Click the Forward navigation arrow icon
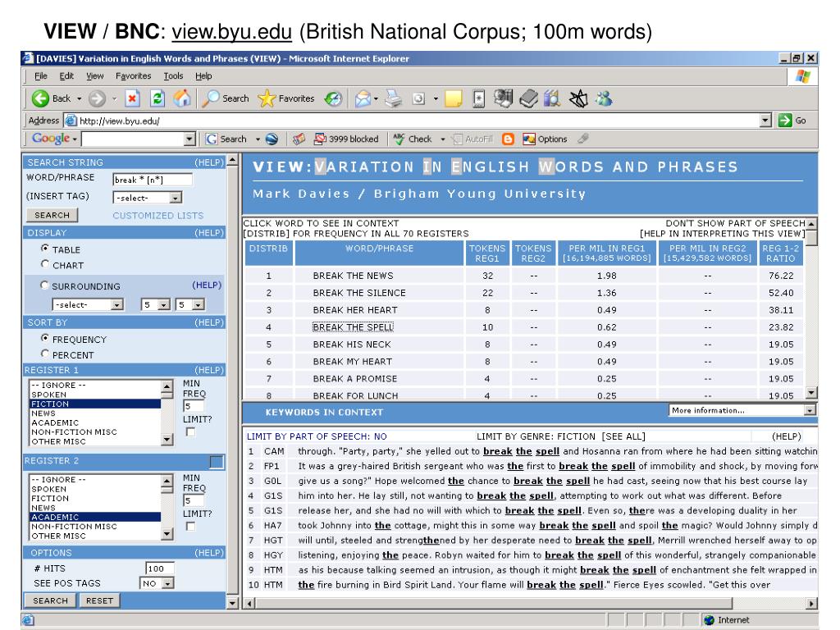The height and width of the screenshot is (630, 840). pos(97,98)
